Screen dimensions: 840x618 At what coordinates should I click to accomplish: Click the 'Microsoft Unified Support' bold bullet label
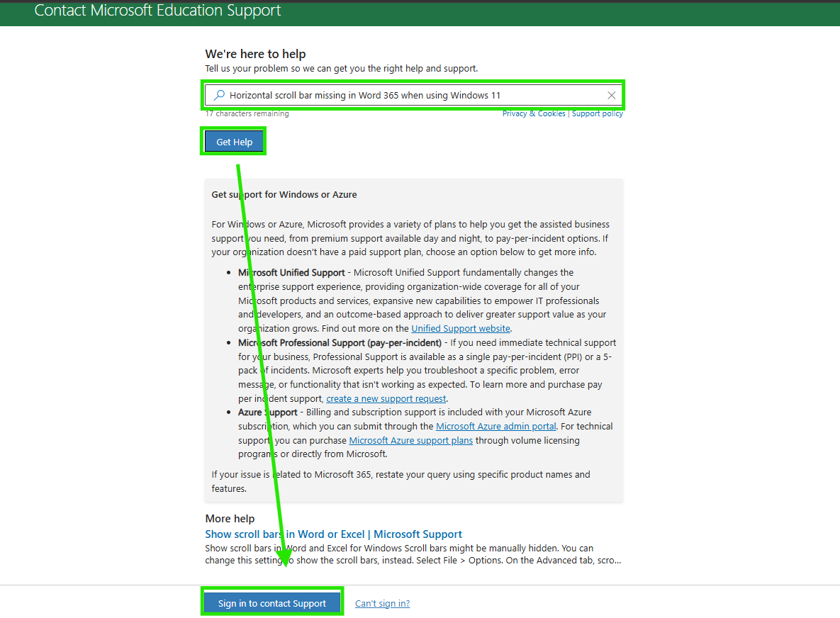291,273
